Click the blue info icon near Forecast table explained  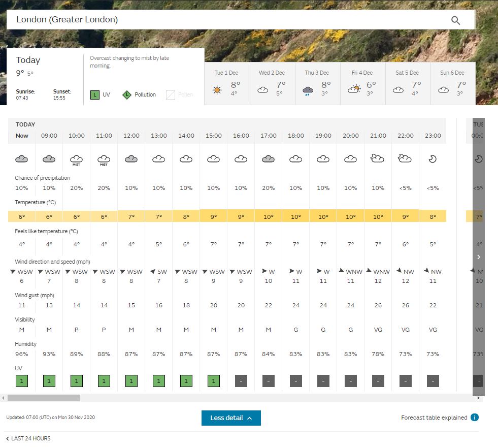pos(474,417)
